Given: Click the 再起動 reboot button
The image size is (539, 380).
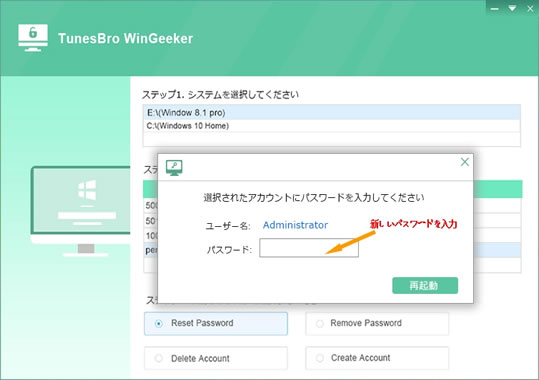Looking at the screenshot, I should (x=425, y=285).
